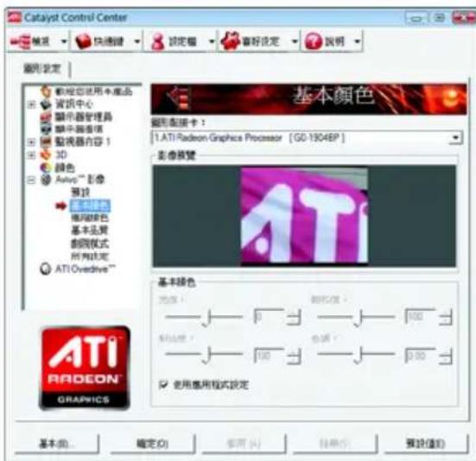Click the 設定檔 (Profiles) person icon
The image size is (476, 461).
(158, 41)
